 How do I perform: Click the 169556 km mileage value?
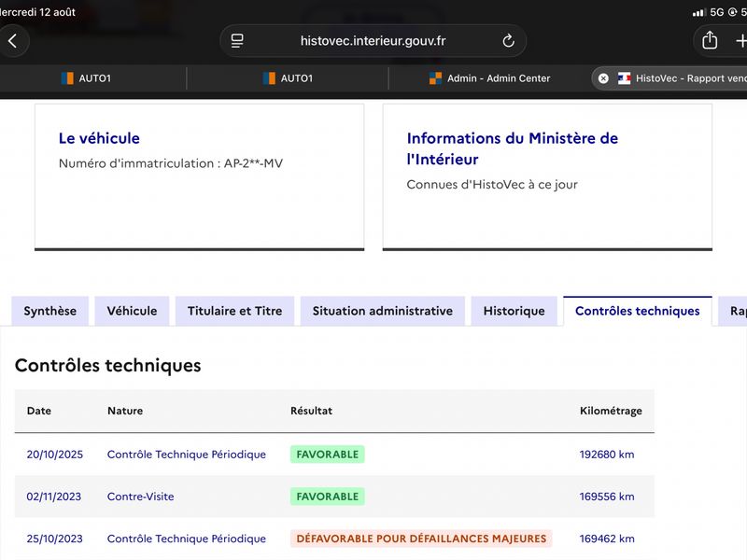(607, 497)
